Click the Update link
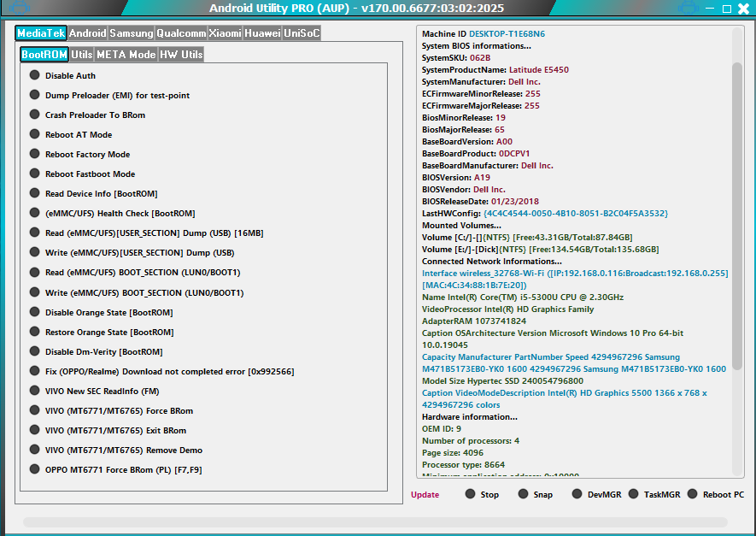 (425, 494)
